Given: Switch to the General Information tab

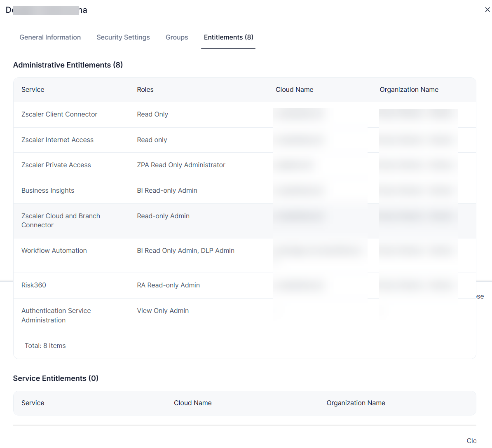Looking at the screenshot, I should click(50, 37).
